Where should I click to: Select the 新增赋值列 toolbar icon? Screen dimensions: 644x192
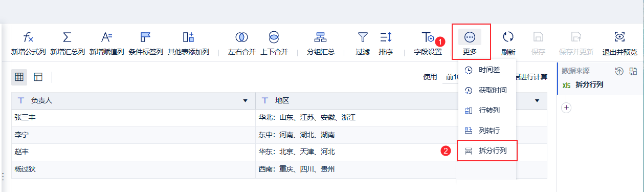point(106,37)
